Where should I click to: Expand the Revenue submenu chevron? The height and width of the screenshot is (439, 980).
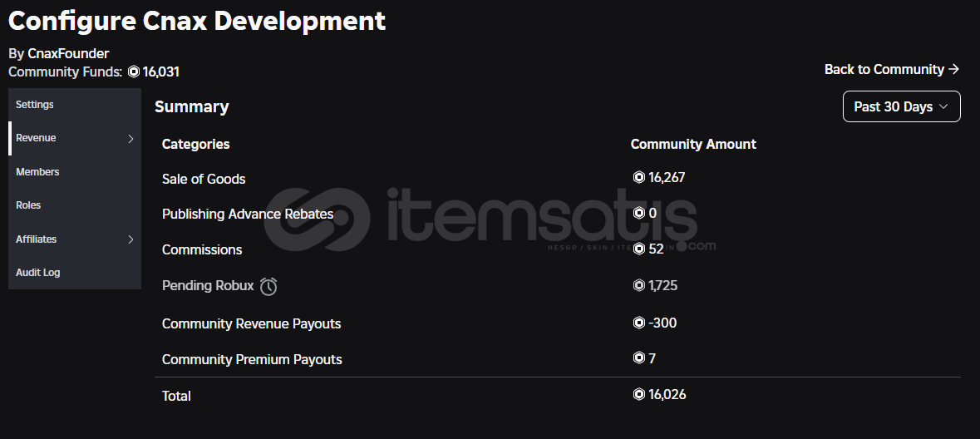(131, 138)
